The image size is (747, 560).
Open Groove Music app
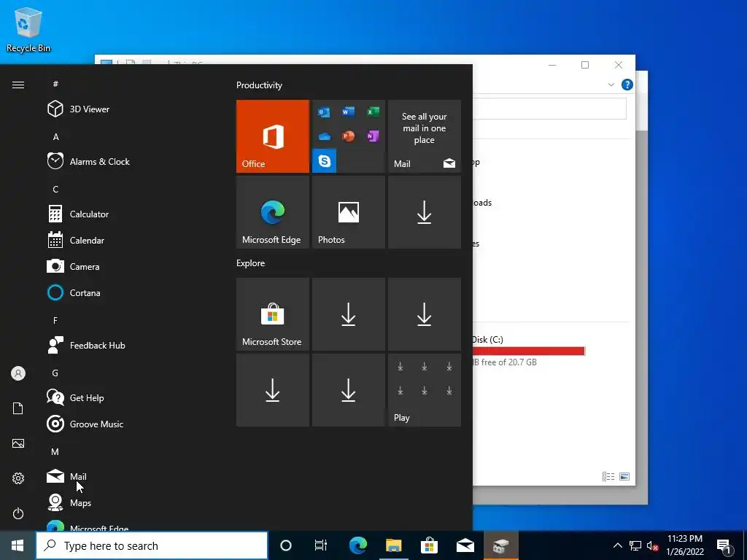tap(85, 424)
